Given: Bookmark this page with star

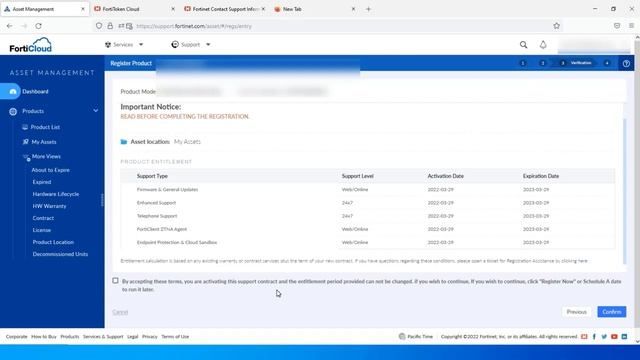Looking at the screenshot, I should pyautogui.click(x=556, y=26).
